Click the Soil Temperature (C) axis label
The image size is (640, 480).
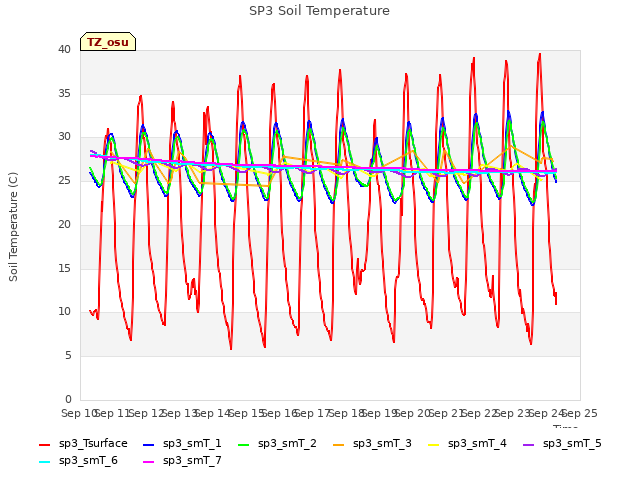[13, 227]
